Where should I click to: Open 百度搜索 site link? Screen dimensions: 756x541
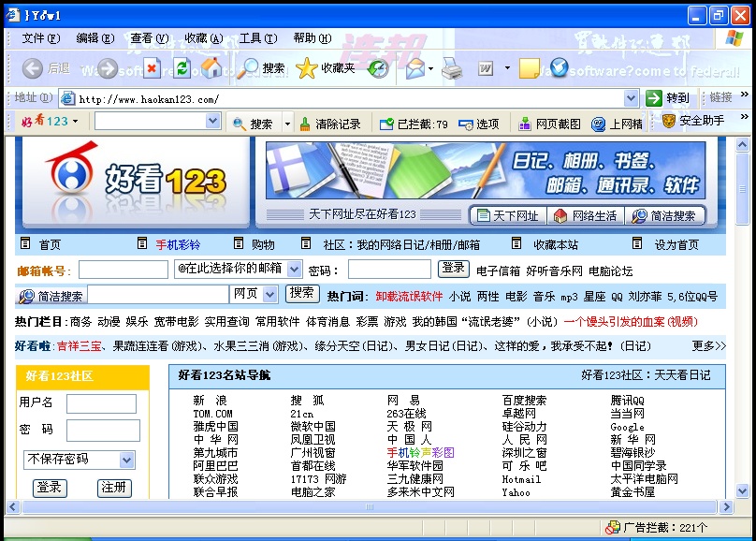pyautogui.click(x=524, y=401)
